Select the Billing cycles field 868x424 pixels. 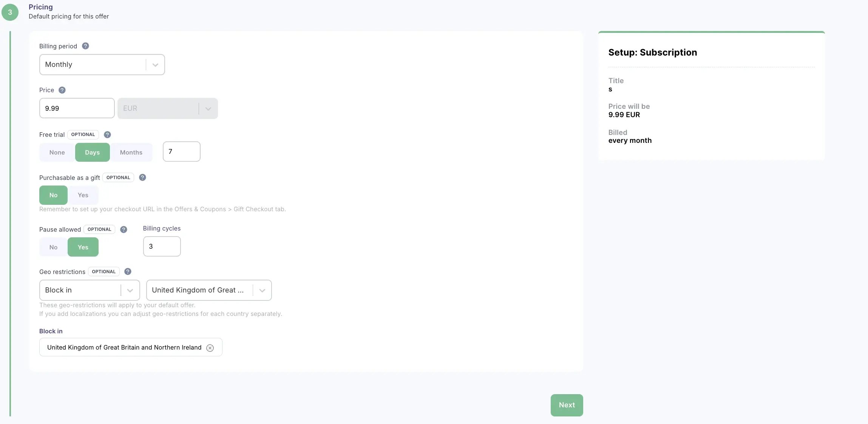pos(162,246)
